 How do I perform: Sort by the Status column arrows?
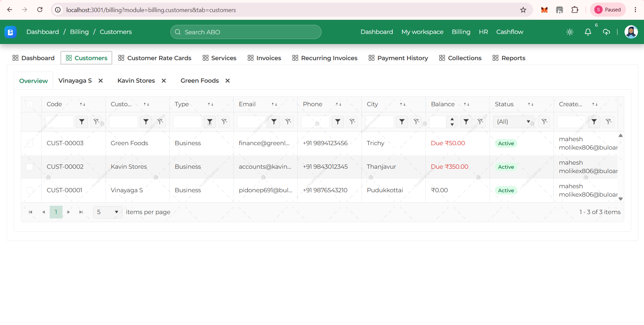531,104
